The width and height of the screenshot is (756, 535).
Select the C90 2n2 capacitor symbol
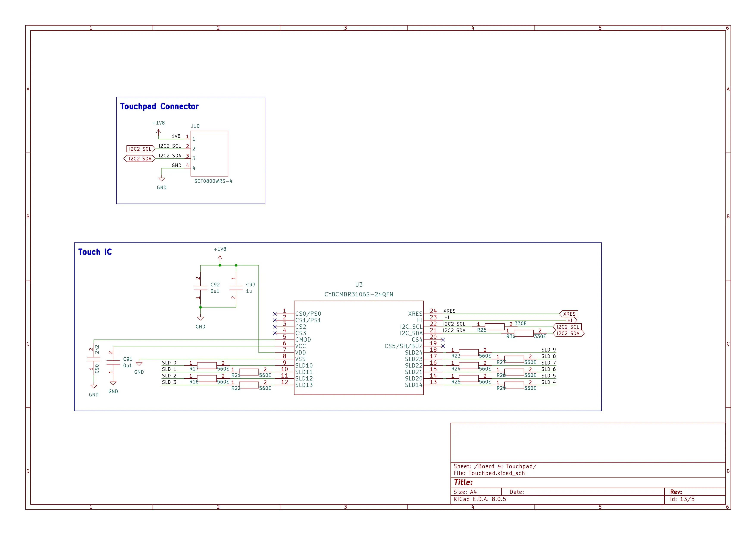[x=94, y=359]
